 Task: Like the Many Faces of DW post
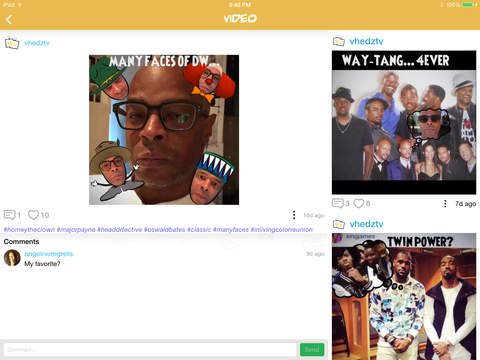(33, 215)
